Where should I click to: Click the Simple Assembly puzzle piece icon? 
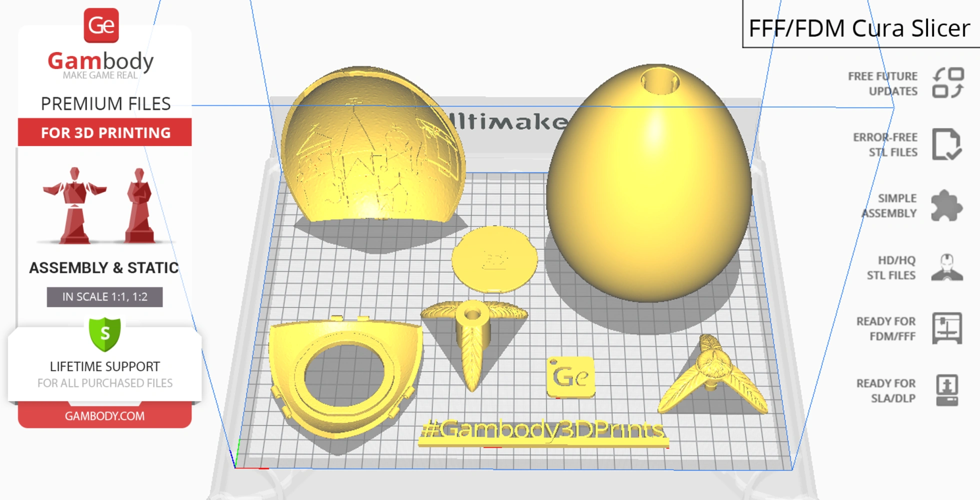click(946, 205)
